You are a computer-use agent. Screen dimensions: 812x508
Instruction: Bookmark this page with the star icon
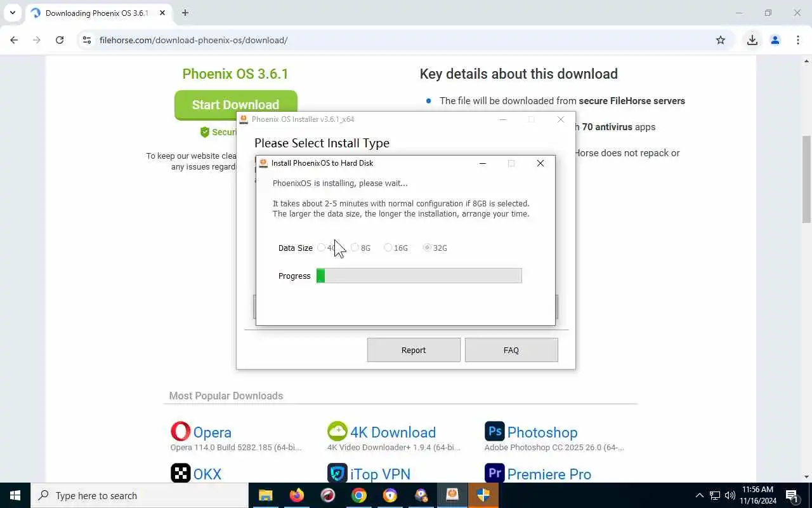point(721,40)
